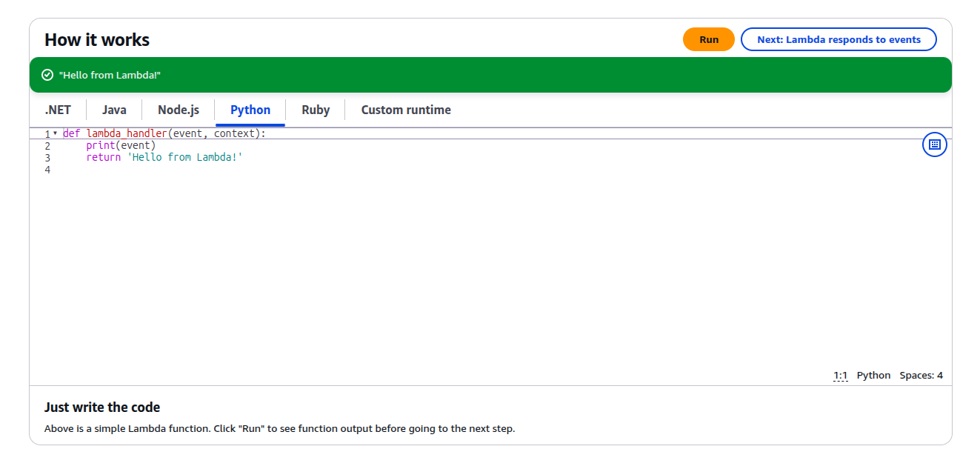Viewport: 980px width, 469px height.
Task: Click the success checkmark icon in green banner
Action: [47, 75]
